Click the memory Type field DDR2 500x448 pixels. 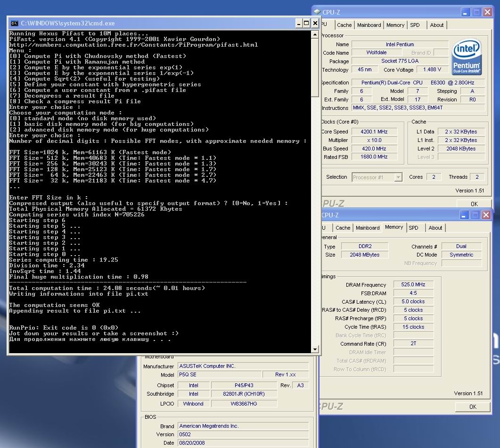tap(365, 246)
